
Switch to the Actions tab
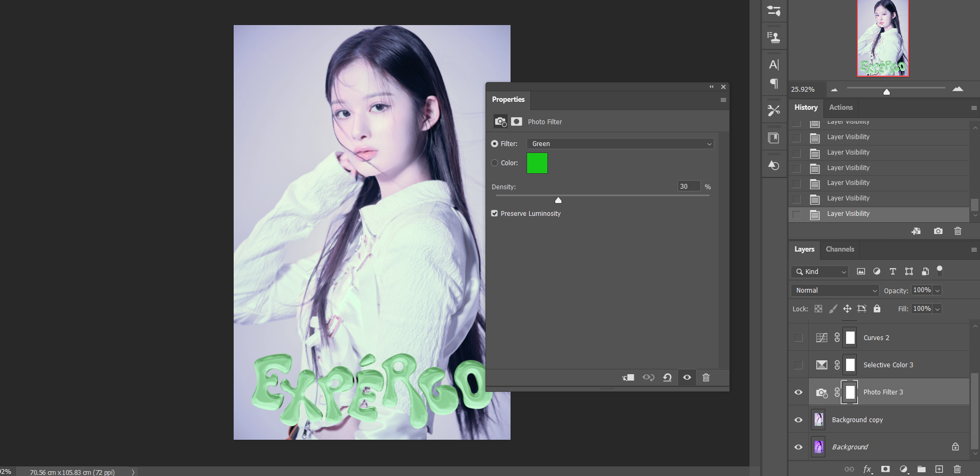point(841,107)
